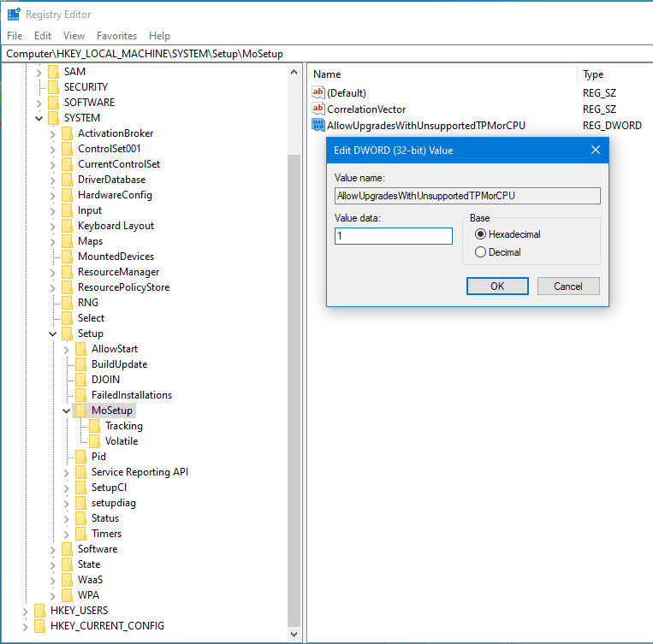Select the MoSetup folder icon in tree
Viewport: 653px width, 644px height.
pos(81,411)
